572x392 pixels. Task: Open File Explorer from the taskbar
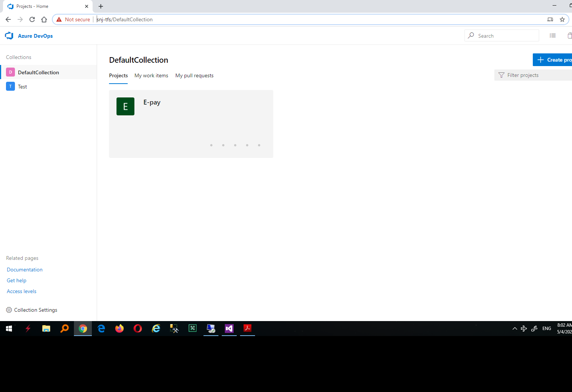[46, 329]
